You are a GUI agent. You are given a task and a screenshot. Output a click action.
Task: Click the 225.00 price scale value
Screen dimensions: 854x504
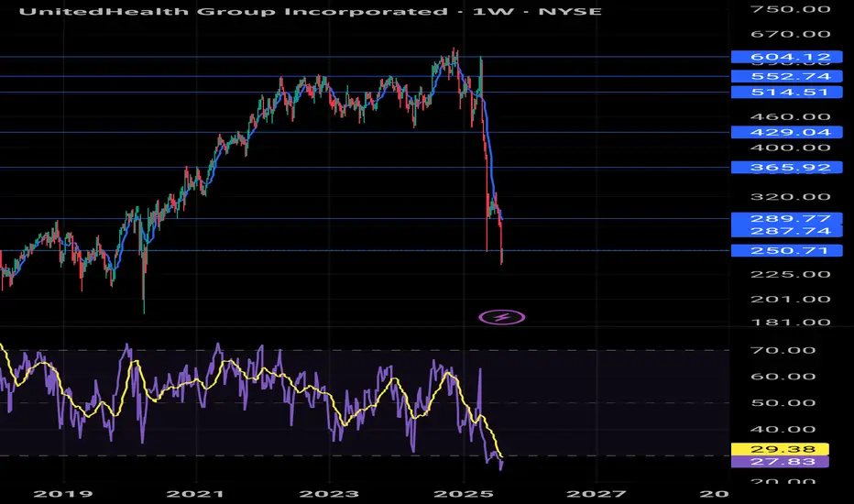pos(790,274)
